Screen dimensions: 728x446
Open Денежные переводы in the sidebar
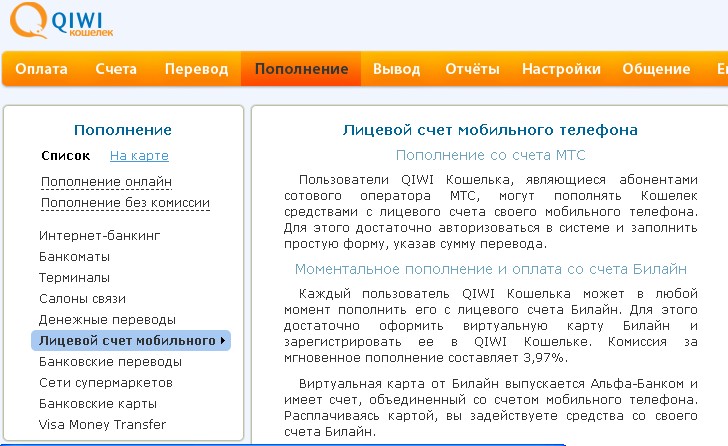tap(107, 320)
